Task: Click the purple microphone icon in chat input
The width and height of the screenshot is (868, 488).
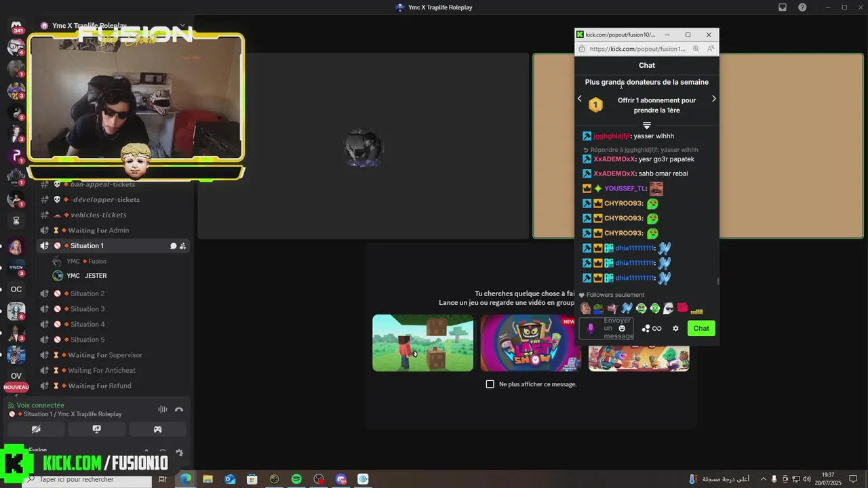Action: [x=590, y=329]
